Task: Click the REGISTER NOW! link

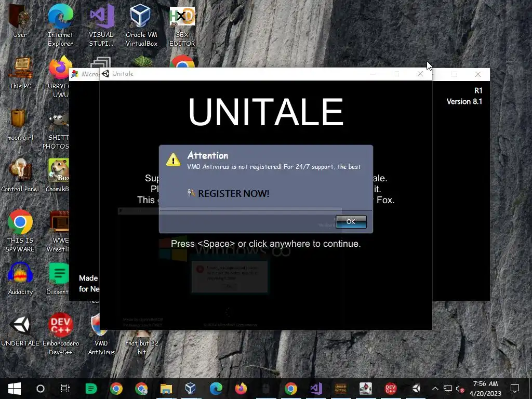Action: point(233,193)
